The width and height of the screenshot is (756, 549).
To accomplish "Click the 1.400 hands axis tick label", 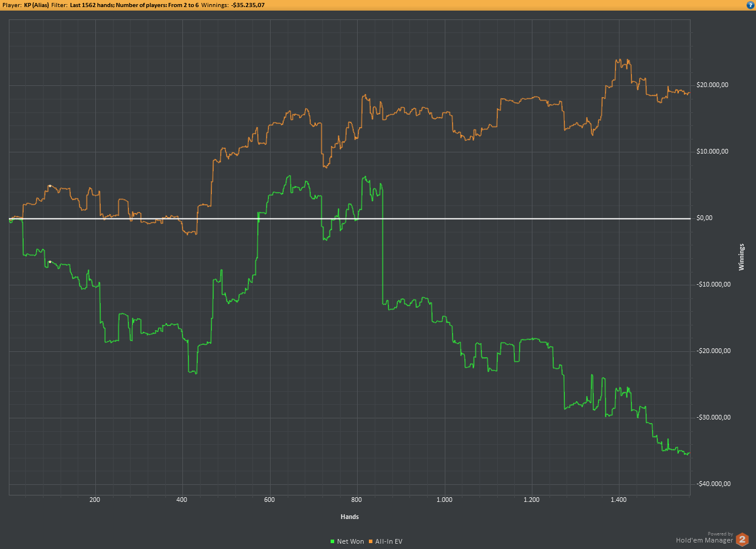I will [x=619, y=500].
